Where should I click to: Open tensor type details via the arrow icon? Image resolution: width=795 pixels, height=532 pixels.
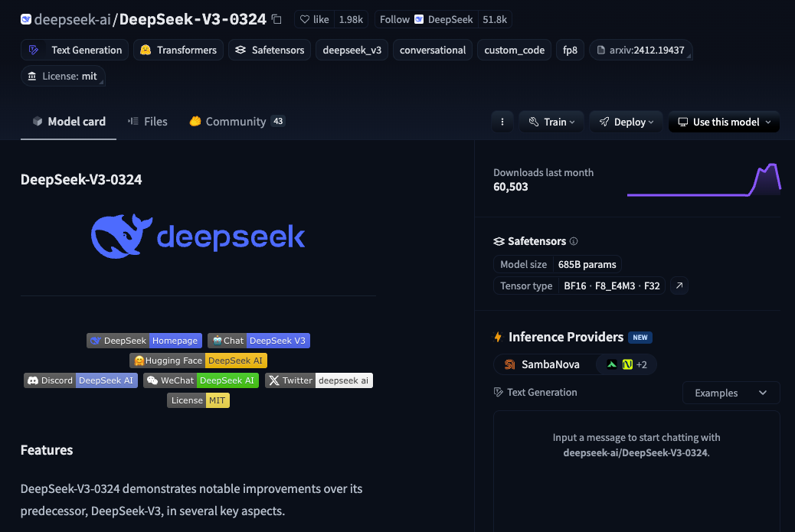tap(679, 286)
